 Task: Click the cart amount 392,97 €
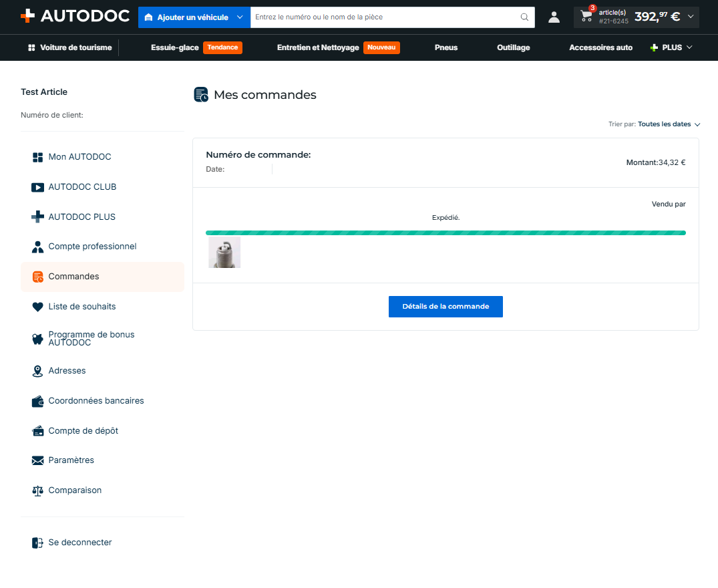click(657, 17)
